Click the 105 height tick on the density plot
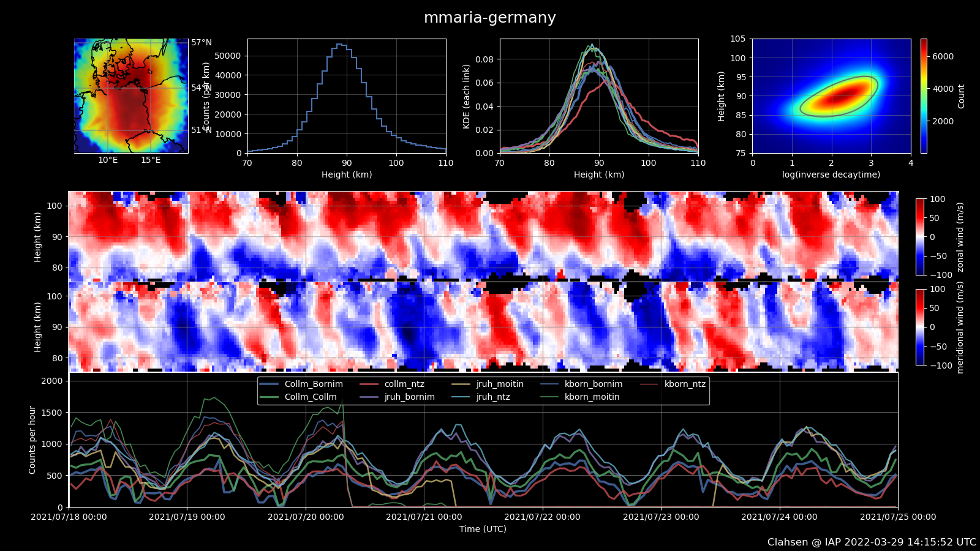 738,39
